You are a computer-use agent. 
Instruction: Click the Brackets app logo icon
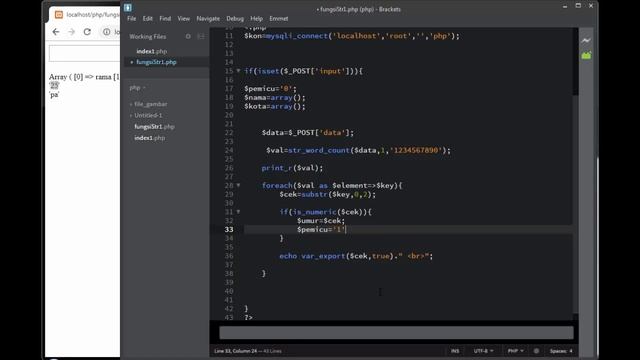tap(128, 7)
